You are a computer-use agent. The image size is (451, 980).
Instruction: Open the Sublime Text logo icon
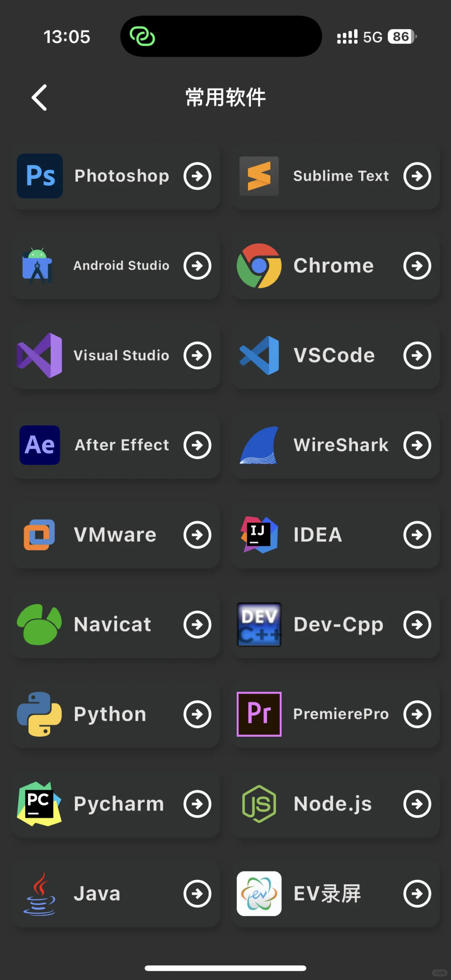(x=259, y=176)
